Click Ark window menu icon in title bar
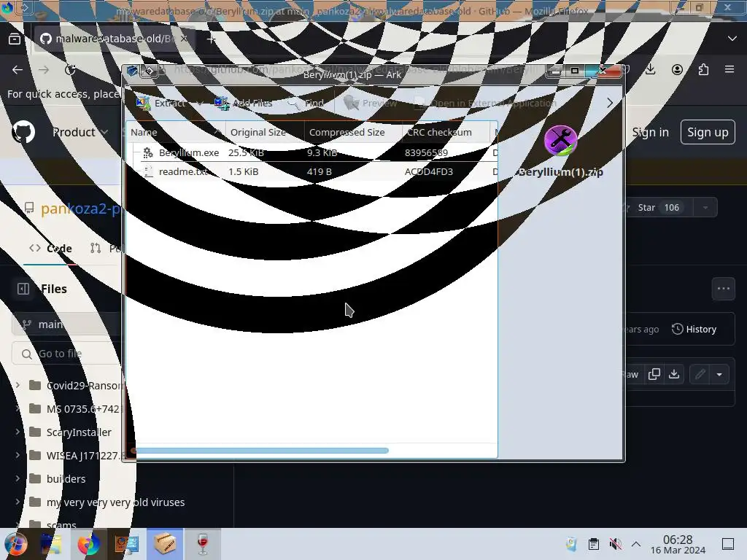 point(132,71)
